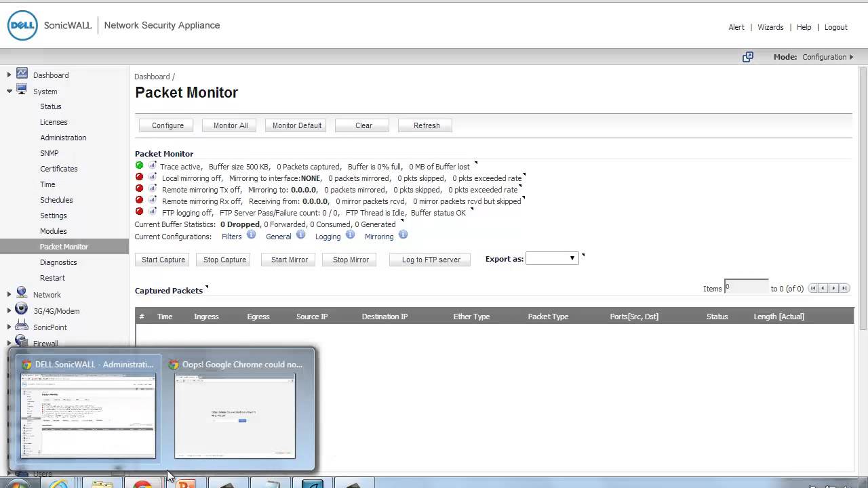Viewport: 868px width, 488px height.
Task: Click the Network globe icon in sidebar
Action: [22, 293]
